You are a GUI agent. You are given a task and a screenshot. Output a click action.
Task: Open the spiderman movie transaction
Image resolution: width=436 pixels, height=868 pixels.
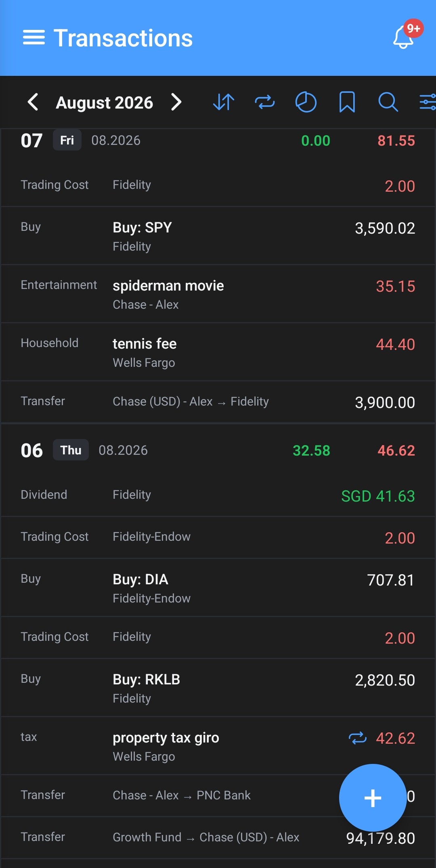218,294
